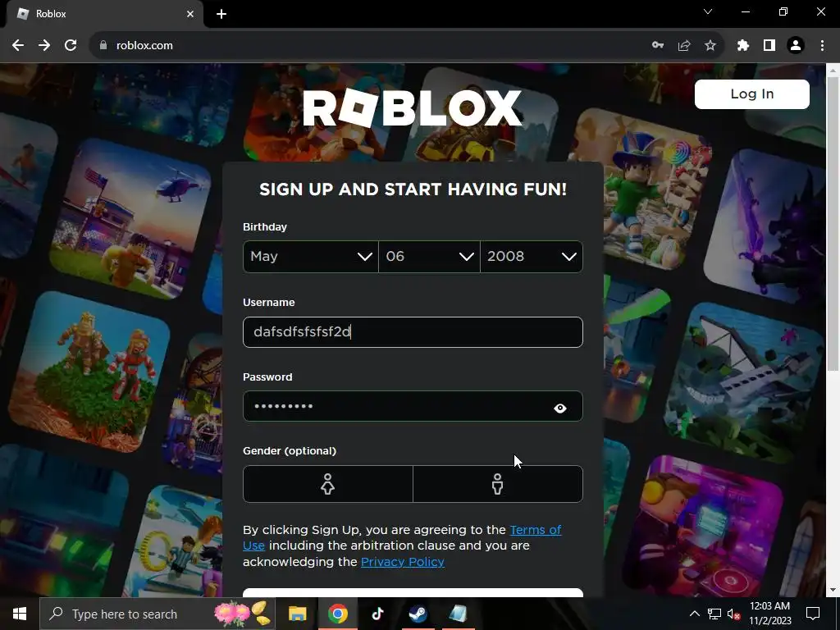Viewport: 840px width, 630px height.
Task: Open the notepad-style app on the taskbar
Action: coord(458,614)
